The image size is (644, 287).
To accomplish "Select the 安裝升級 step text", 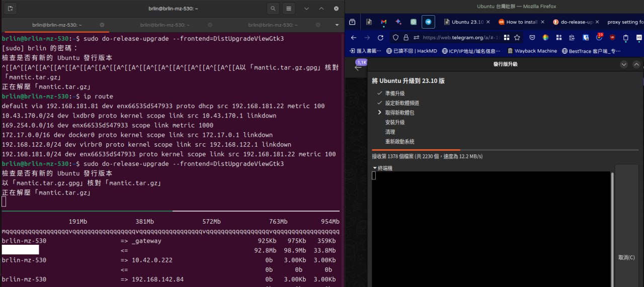I will tap(395, 122).
